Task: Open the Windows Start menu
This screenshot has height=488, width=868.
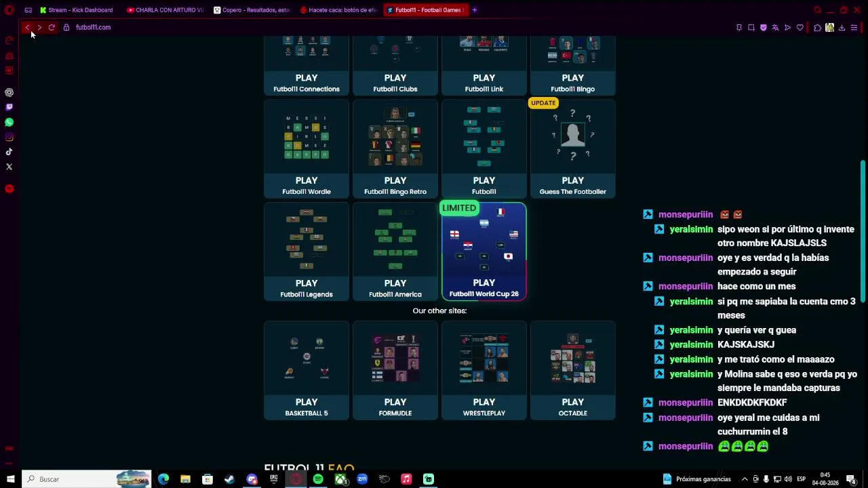Action: [x=10, y=479]
